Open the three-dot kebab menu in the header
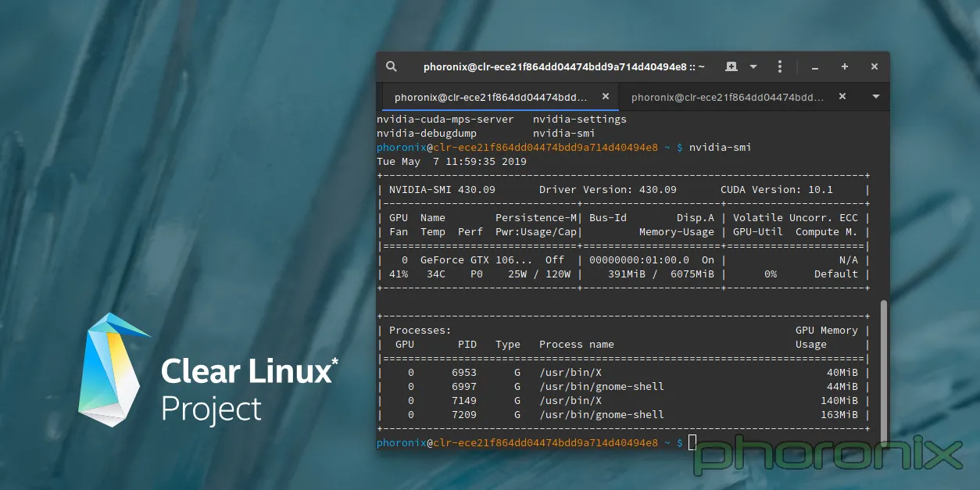This screenshot has height=490, width=980. coord(779,66)
